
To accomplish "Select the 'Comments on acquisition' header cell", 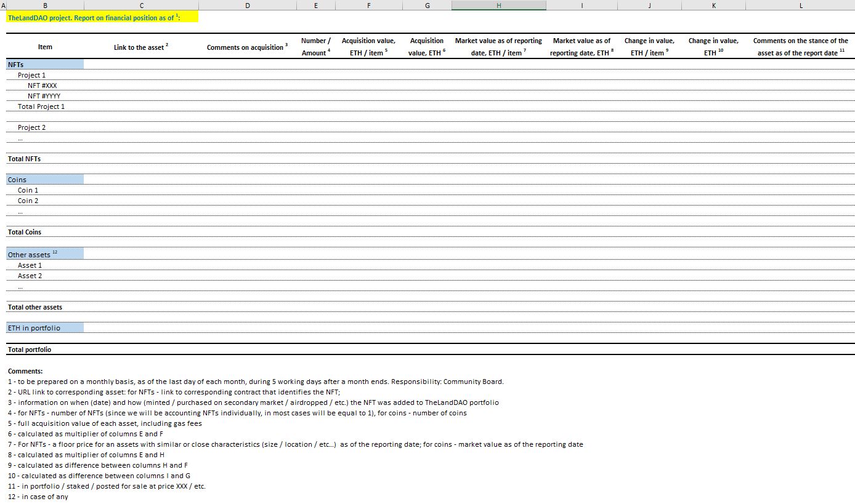I will click(x=247, y=47).
